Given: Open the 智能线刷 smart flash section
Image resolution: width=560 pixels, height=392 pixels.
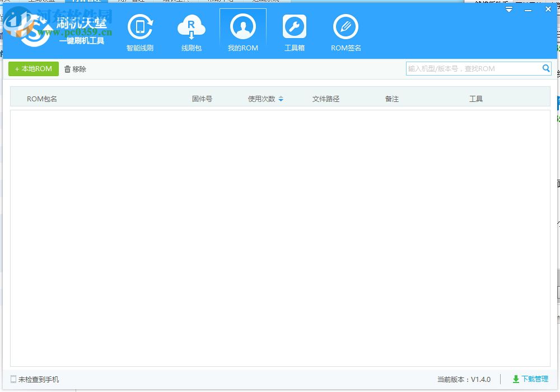Looking at the screenshot, I should pos(140,33).
